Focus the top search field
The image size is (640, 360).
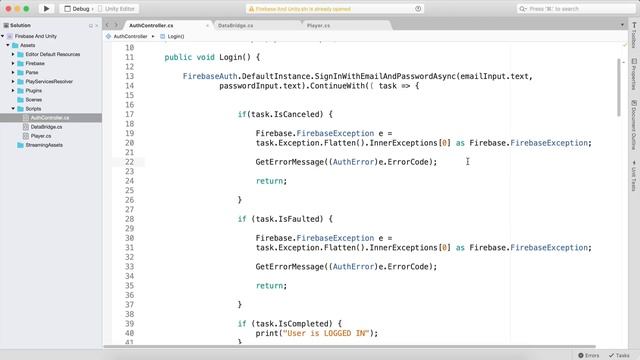coord(576,9)
